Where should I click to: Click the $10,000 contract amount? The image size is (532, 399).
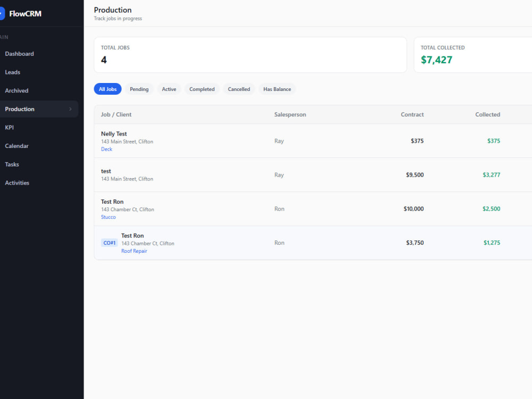(x=413, y=209)
